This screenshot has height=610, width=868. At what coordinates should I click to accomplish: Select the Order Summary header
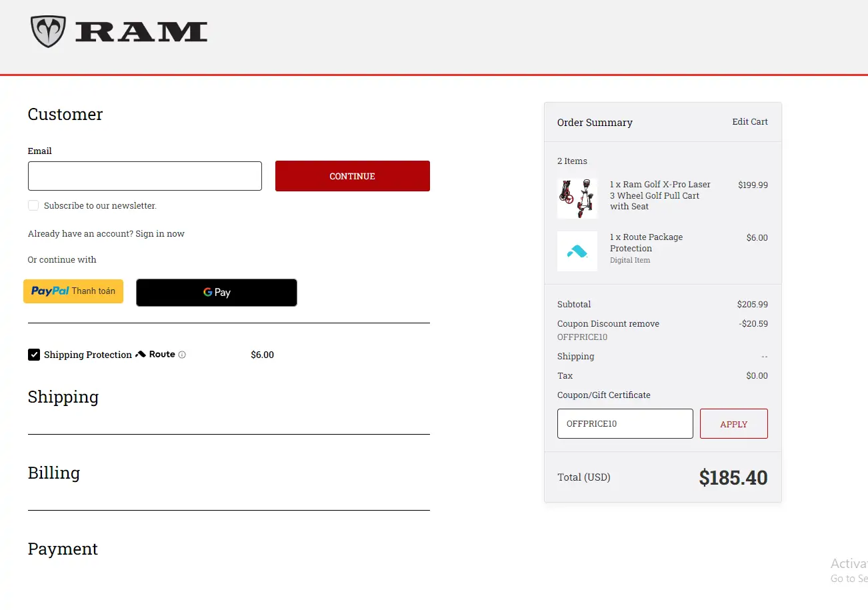click(595, 122)
